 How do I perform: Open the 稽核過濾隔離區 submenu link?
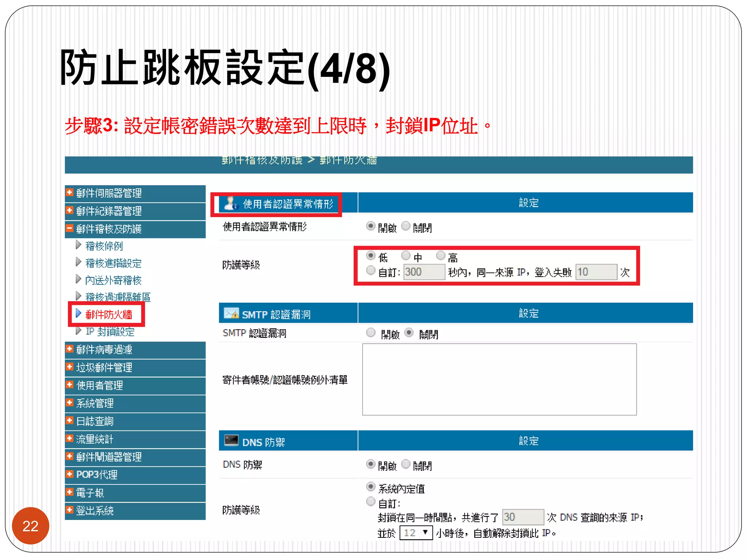[118, 297]
